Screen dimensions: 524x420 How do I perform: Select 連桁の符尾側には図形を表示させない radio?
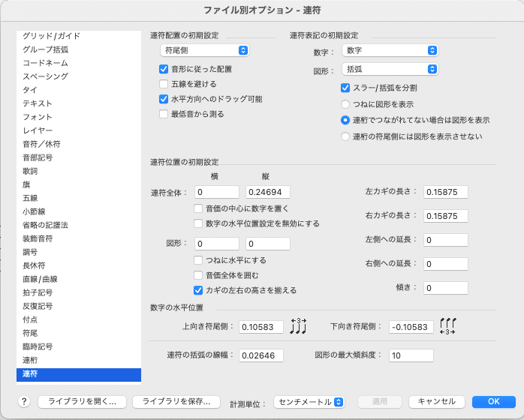tap(345, 136)
